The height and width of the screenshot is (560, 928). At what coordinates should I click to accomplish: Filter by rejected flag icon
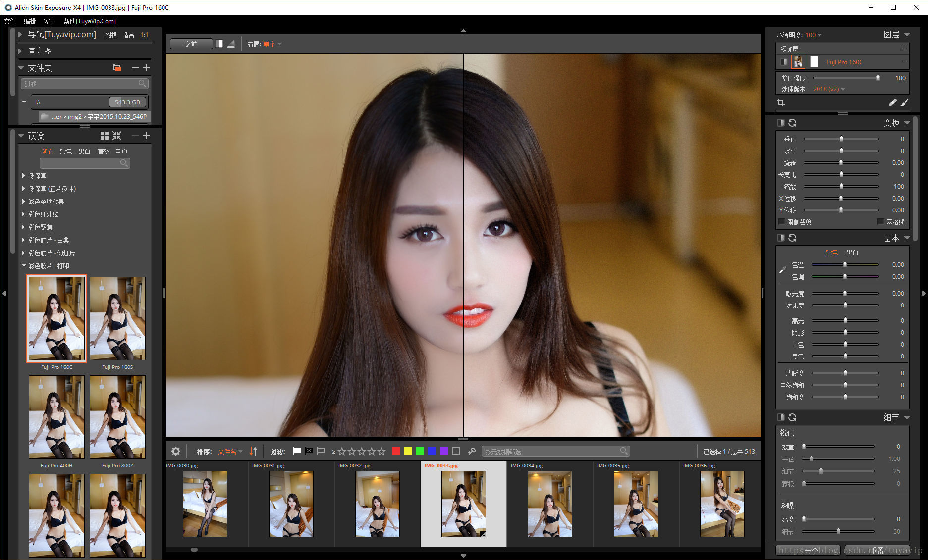click(309, 451)
